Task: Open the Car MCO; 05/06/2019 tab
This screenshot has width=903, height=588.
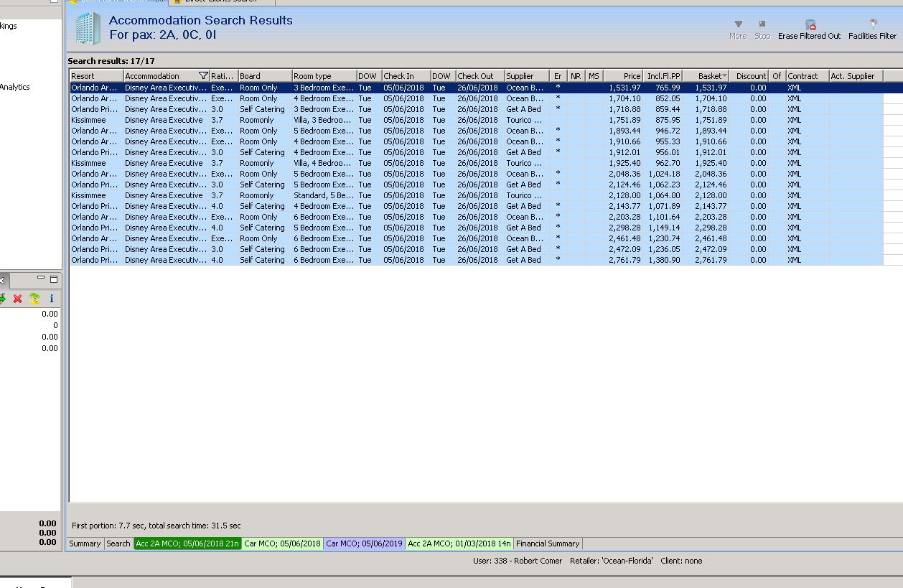Action: pos(364,543)
